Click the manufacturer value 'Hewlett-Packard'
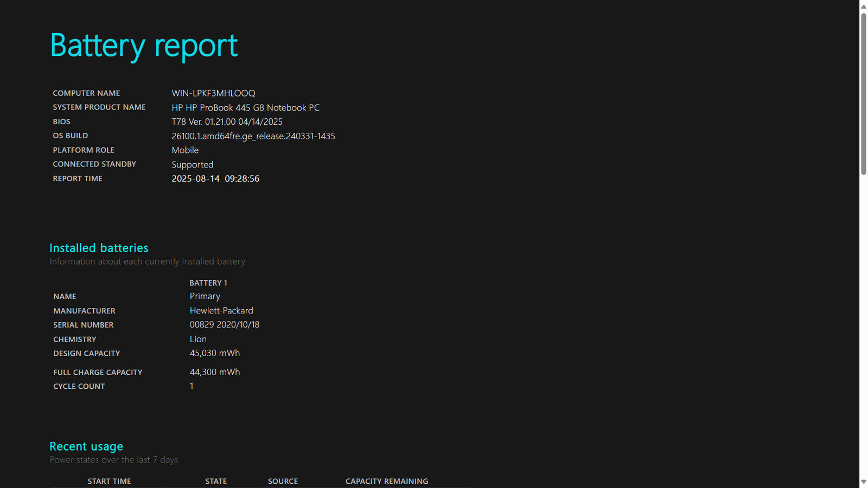Screen dimensions: 868x488 pos(221,310)
